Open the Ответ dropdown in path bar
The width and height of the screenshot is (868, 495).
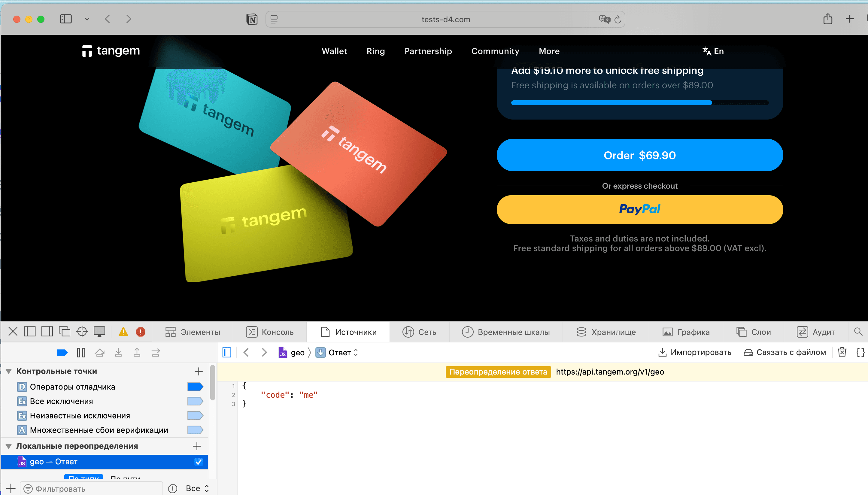pos(343,353)
